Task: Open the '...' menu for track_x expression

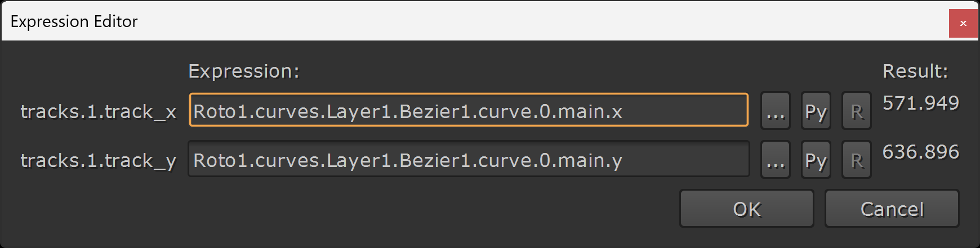Action: coord(776,111)
